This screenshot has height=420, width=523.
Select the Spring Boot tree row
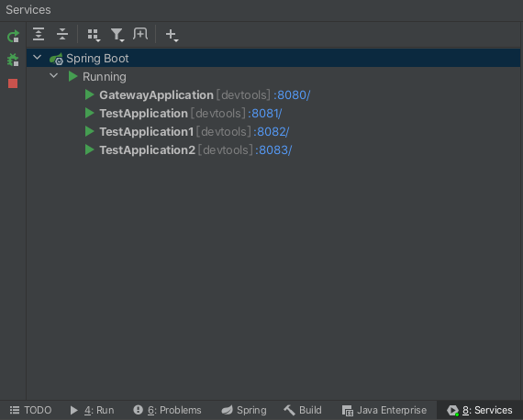273,58
